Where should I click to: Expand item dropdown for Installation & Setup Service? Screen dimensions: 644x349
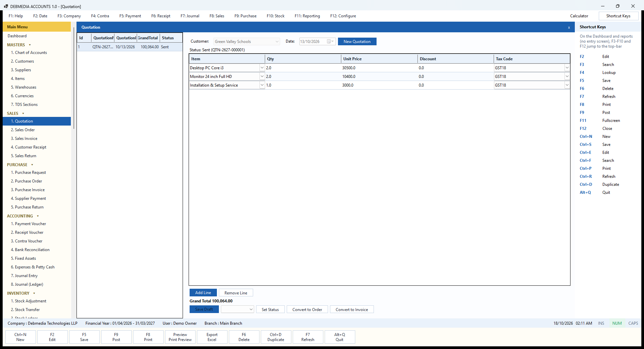pos(262,85)
